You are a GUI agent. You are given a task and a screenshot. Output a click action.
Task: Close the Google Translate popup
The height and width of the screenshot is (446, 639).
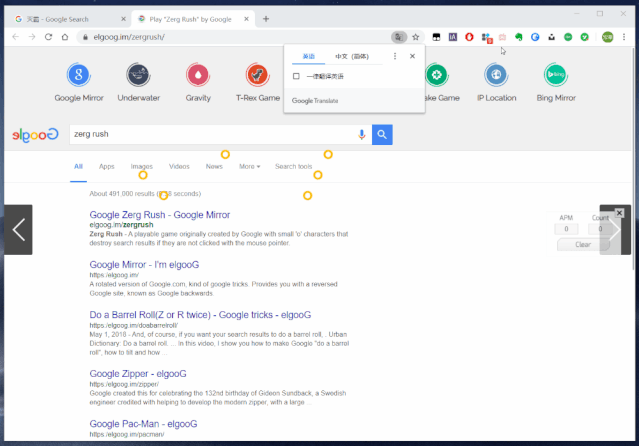pyautogui.click(x=412, y=56)
